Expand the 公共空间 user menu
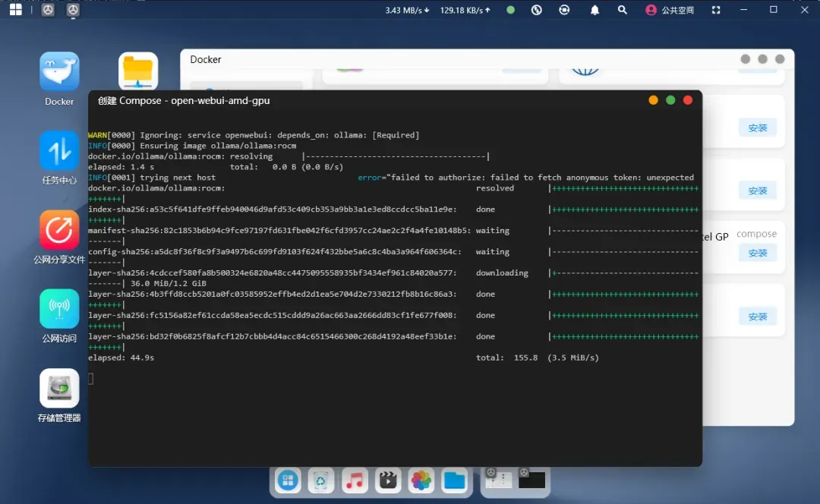The width and height of the screenshot is (820, 504). coord(670,10)
